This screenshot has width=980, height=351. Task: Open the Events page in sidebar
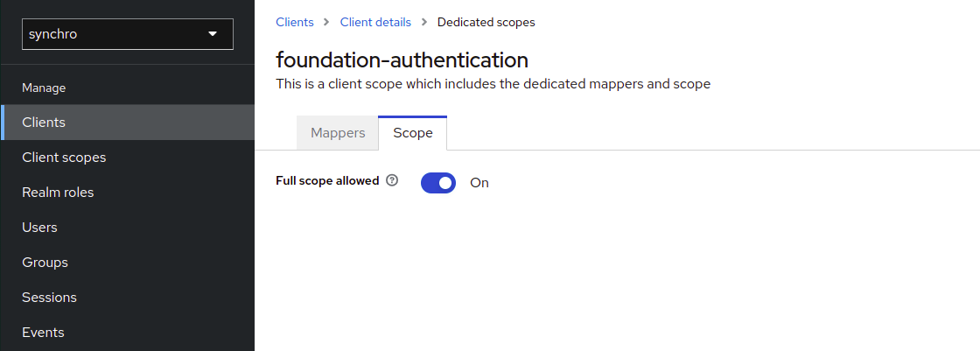point(43,333)
